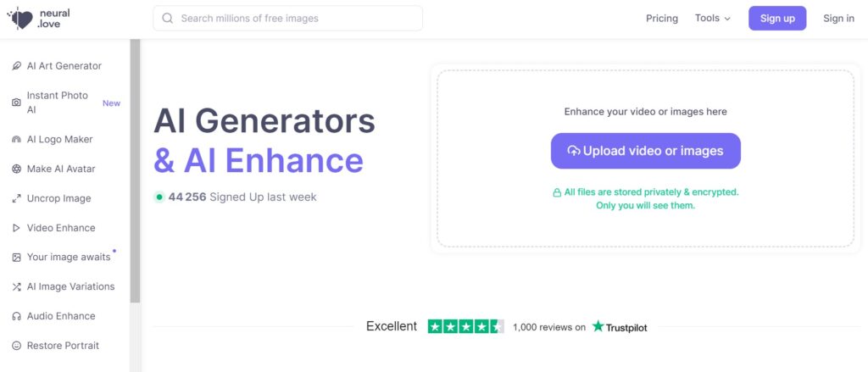Image resolution: width=868 pixels, height=372 pixels.
Task: Click the magnifier icon in the search bar
Action: (167, 19)
